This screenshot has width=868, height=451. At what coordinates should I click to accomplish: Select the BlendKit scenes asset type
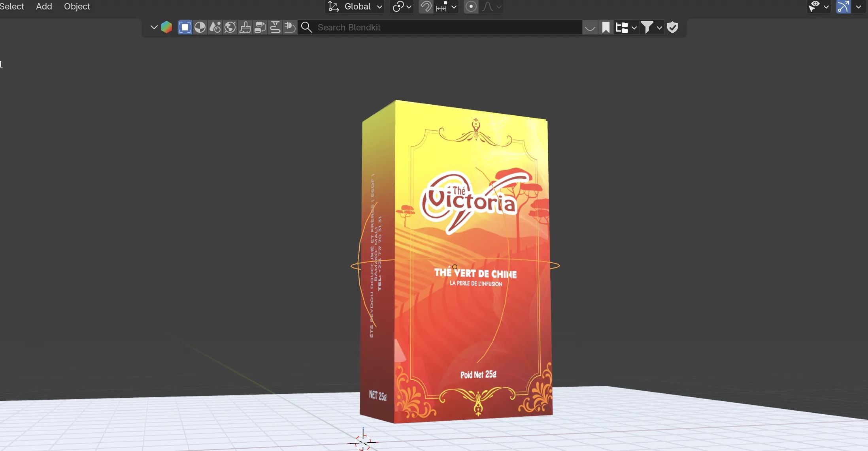tap(215, 27)
